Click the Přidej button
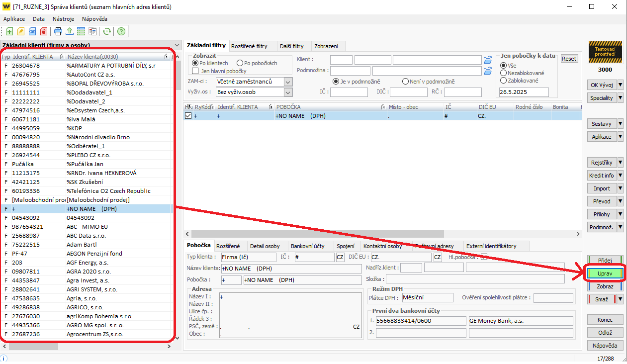This screenshot has width=627, height=364. (605, 261)
